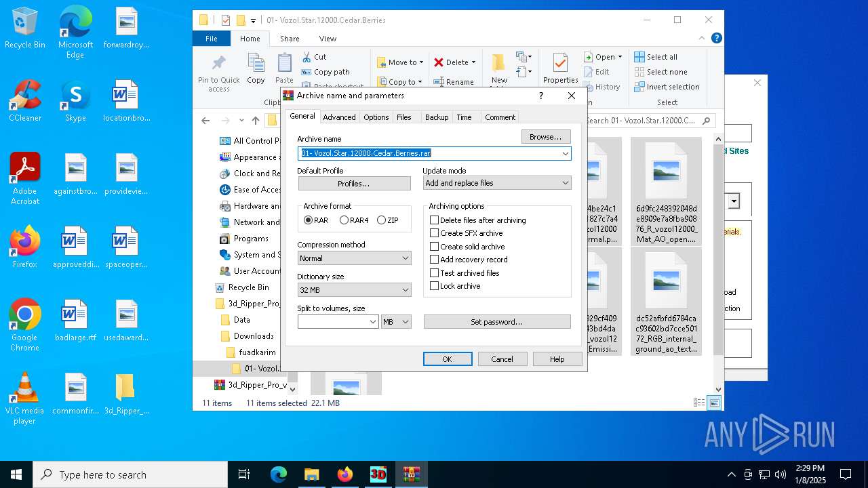Open Compression method dropdown
Image resolution: width=868 pixels, height=488 pixels.
click(x=355, y=258)
